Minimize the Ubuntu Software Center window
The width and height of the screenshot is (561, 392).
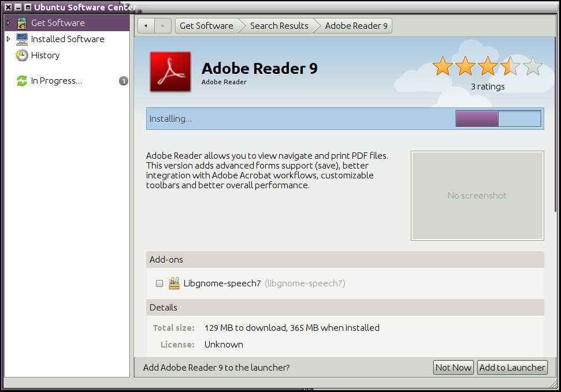[x=18, y=7]
